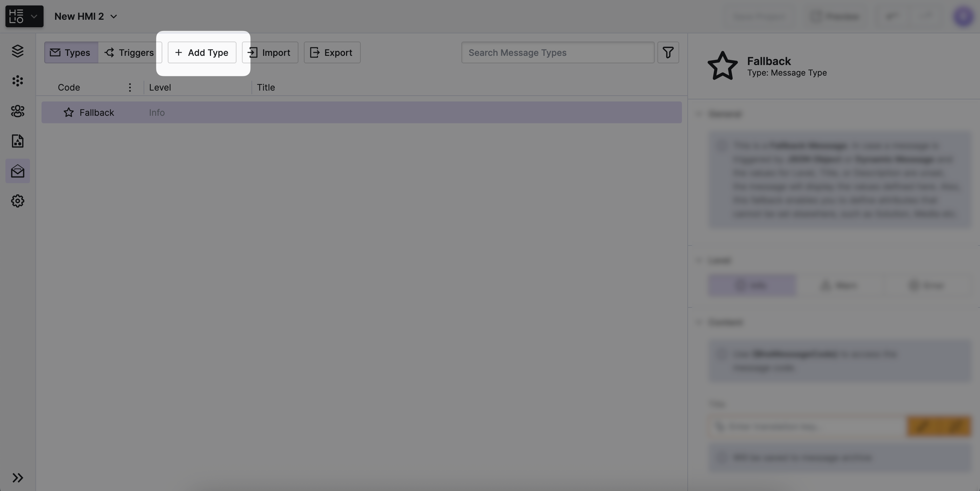
Task: Open the users group icon in the sidebar
Action: click(17, 111)
